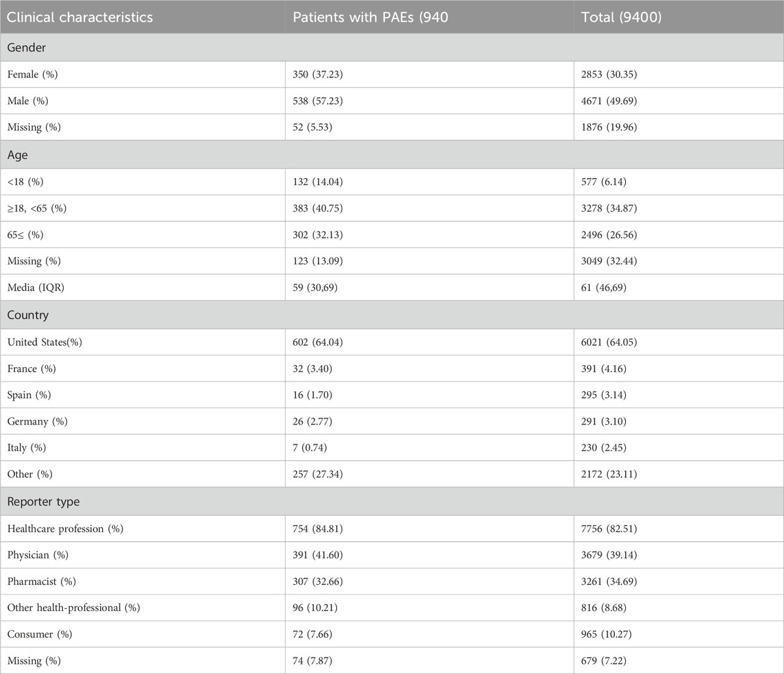Click the value '2496 (26.56)'
This screenshot has height=674, width=784.
(x=609, y=235)
